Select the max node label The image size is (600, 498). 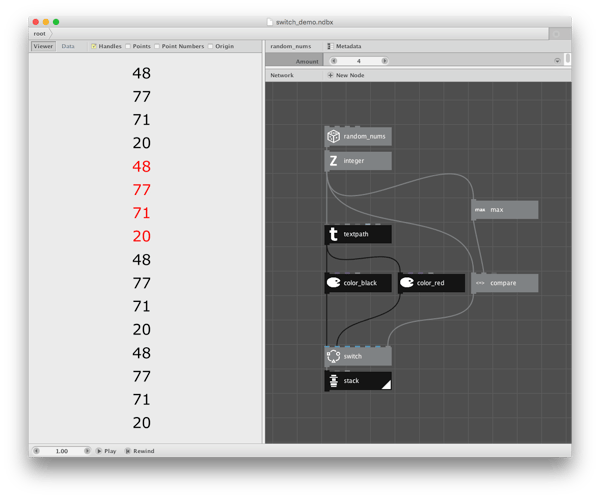497,210
